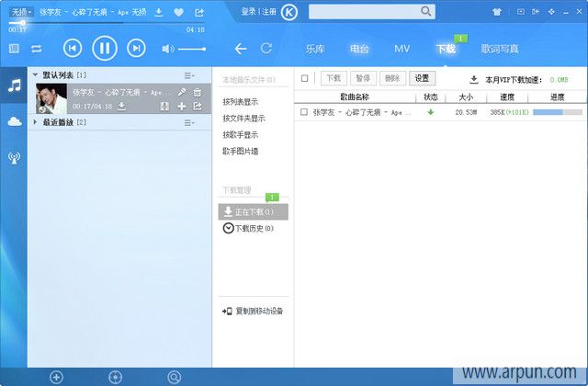Skip to the next track
The image size is (588, 386).
point(137,48)
